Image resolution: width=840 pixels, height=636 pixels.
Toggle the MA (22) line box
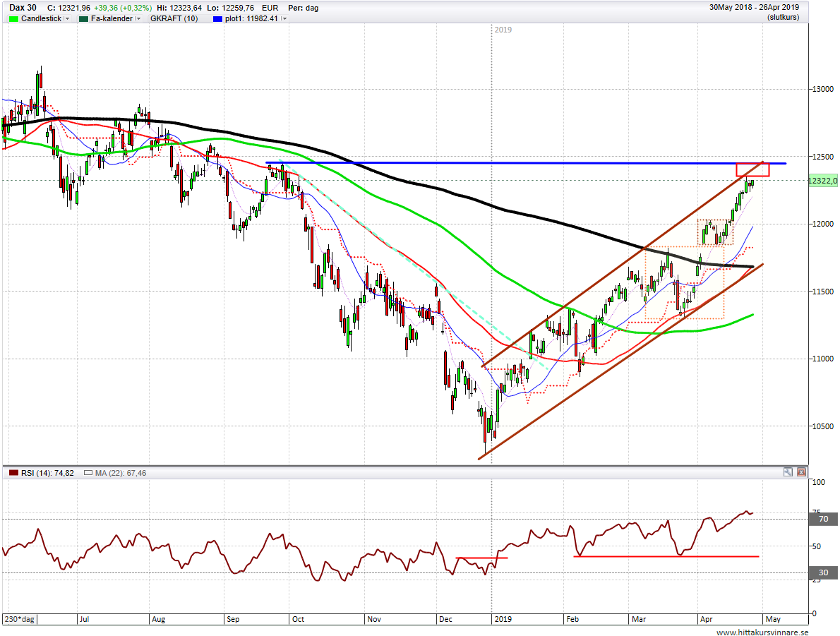coord(88,473)
